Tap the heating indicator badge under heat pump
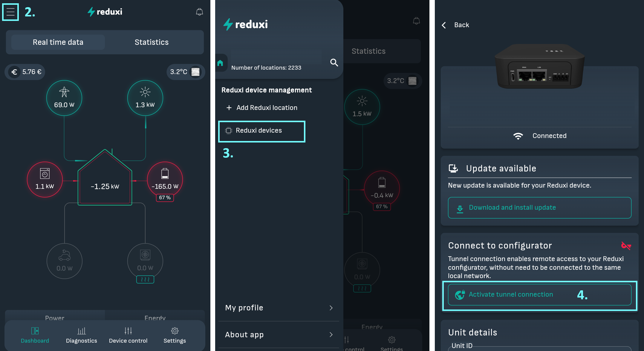Screen dimensions: 644x351 coord(145,279)
